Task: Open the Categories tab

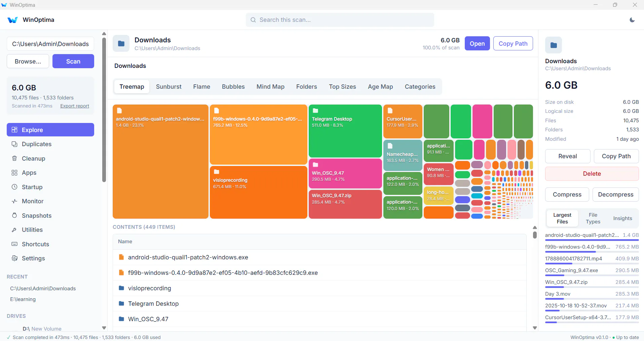Action: click(x=420, y=87)
